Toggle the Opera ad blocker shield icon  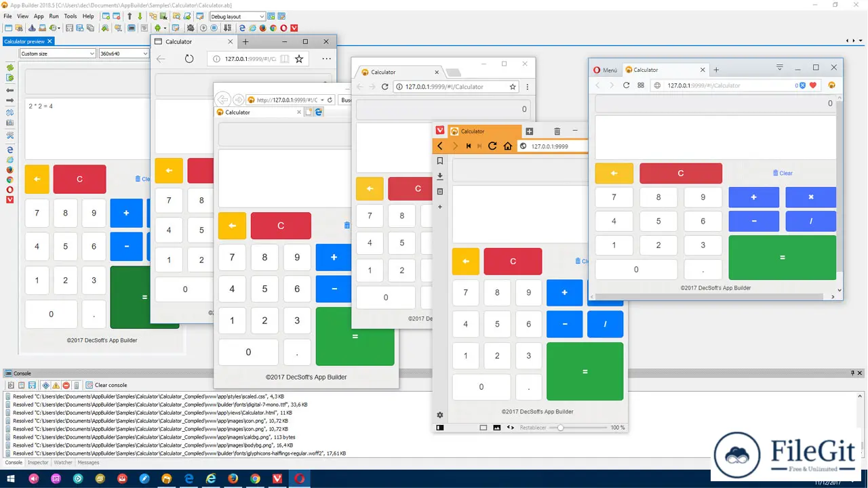pos(802,85)
